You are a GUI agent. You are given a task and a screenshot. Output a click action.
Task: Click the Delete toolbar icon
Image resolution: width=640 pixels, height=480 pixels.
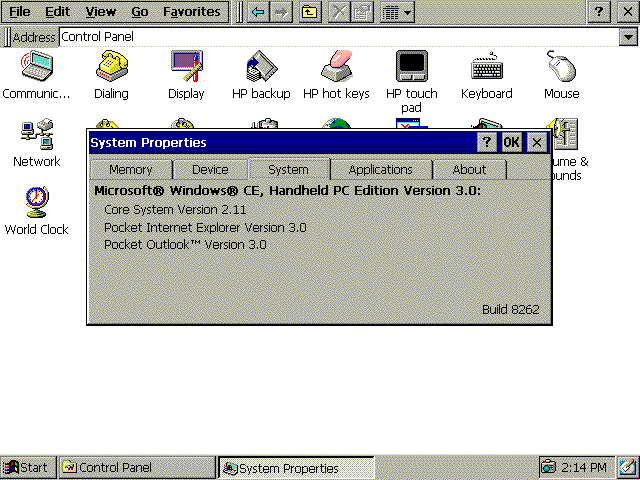click(x=338, y=12)
